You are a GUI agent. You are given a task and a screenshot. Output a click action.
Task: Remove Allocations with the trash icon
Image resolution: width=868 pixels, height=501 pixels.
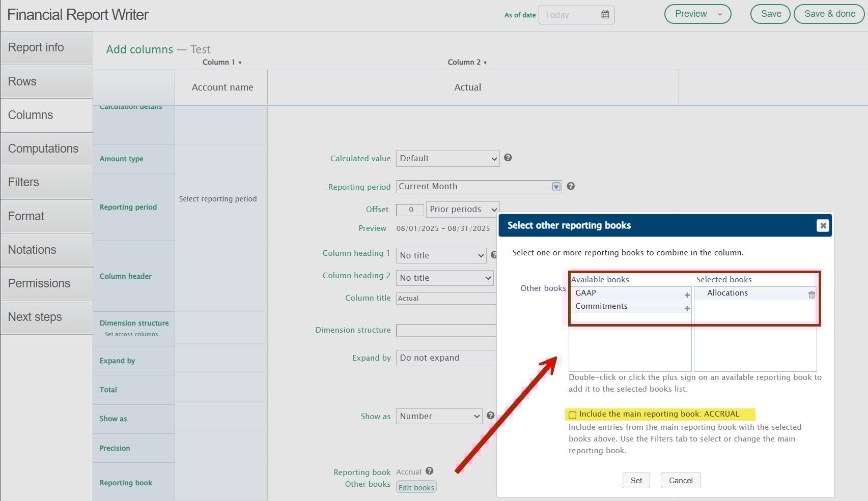[x=811, y=294]
